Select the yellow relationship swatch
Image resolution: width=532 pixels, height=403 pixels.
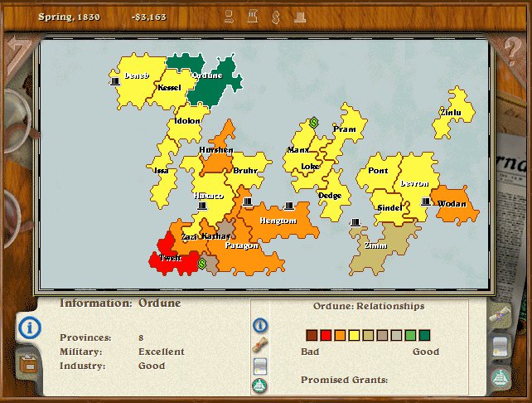click(354, 336)
